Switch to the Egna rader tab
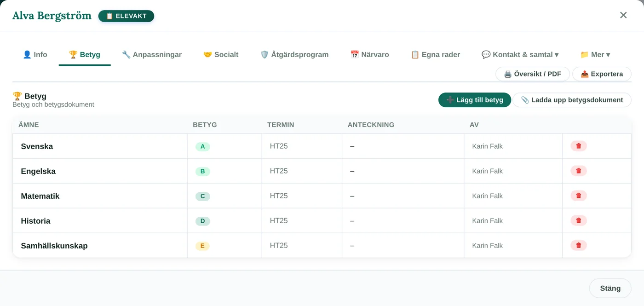The height and width of the screenshot is (306, 644). click(x=435, y=54)
